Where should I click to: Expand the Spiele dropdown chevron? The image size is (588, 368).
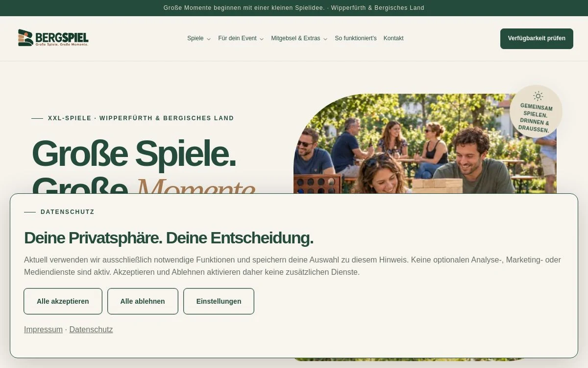tap(209, 39)
